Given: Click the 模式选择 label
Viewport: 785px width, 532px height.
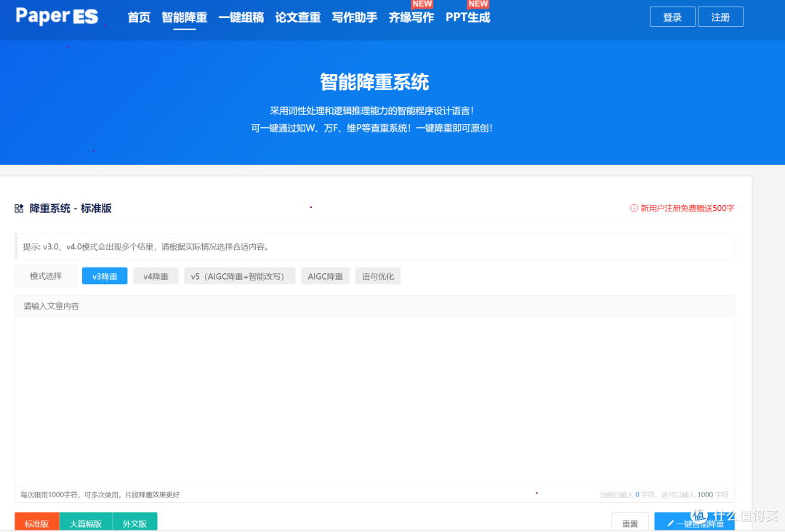Looking at the screenshot, I should tap(46, 275).
